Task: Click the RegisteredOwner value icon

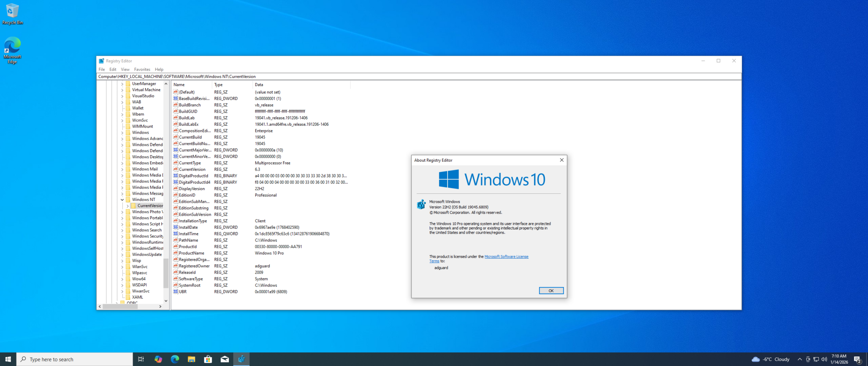Action: 175,266
